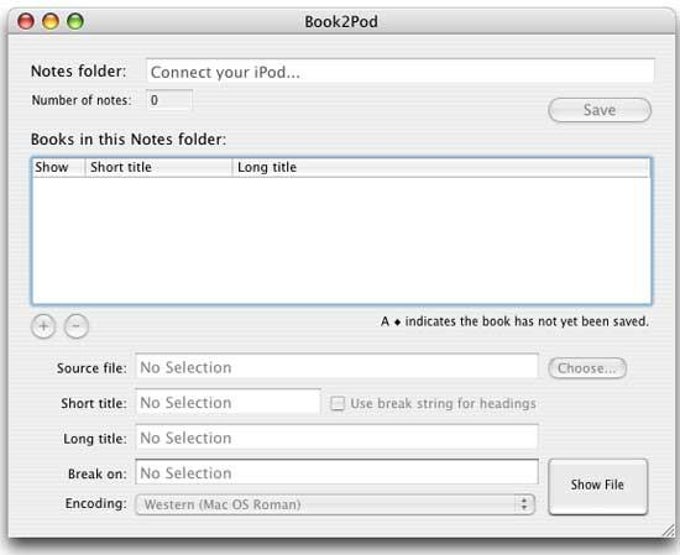Click the Show File button
This screenshot has height=555, width=680.
[x=597, y=485]
